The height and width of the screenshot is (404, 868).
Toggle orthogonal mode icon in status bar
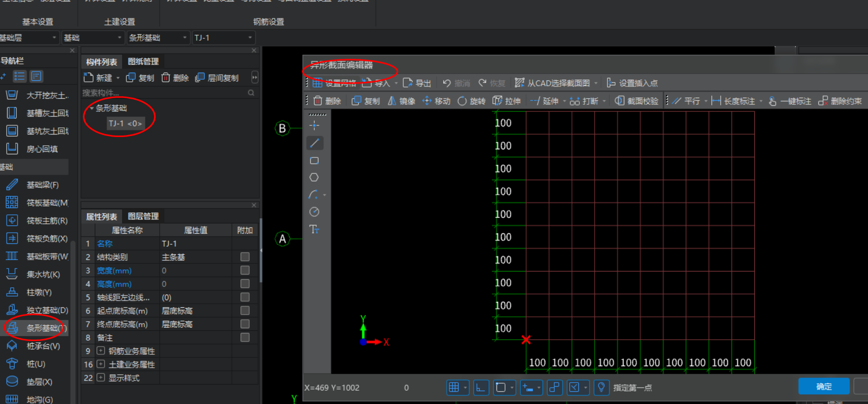[481, 387]
